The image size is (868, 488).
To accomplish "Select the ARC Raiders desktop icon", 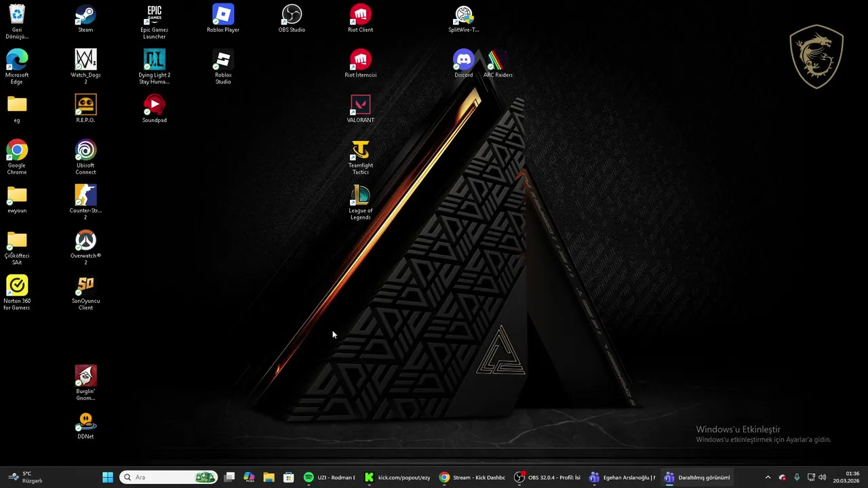I will point(498,63).
